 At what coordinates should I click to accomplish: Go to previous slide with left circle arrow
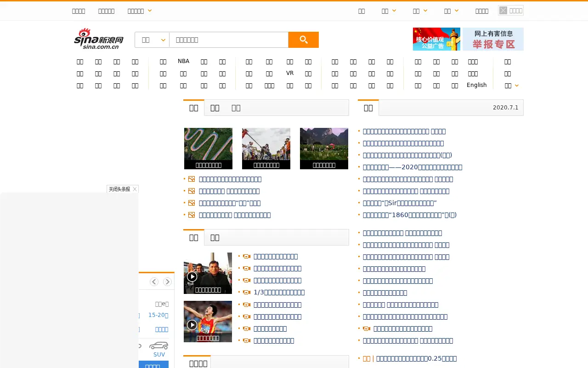[154, 282]
